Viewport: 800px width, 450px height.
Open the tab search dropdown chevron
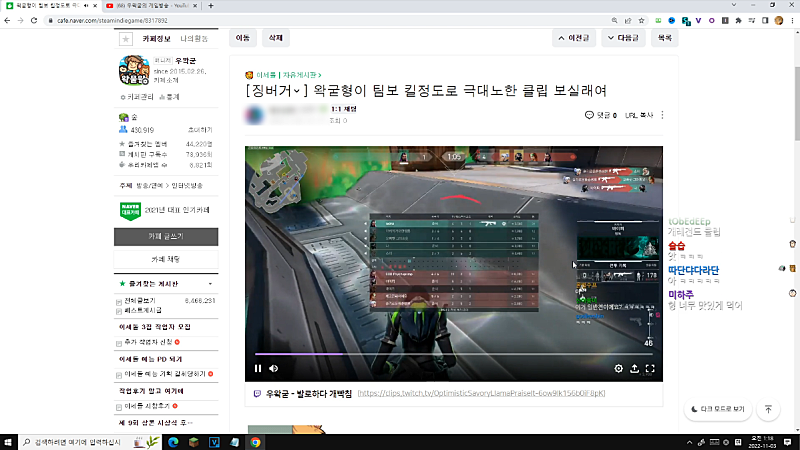734,5
